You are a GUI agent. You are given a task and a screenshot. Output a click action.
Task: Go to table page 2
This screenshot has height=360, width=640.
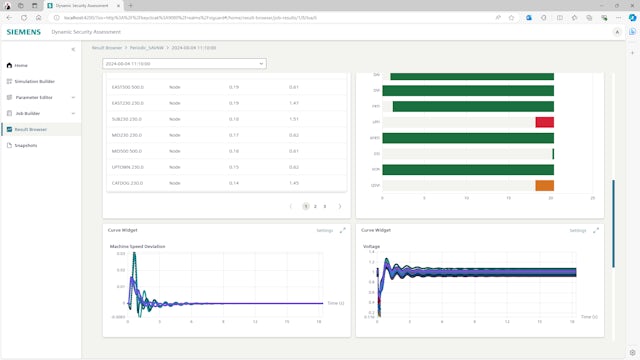(315, 207)
